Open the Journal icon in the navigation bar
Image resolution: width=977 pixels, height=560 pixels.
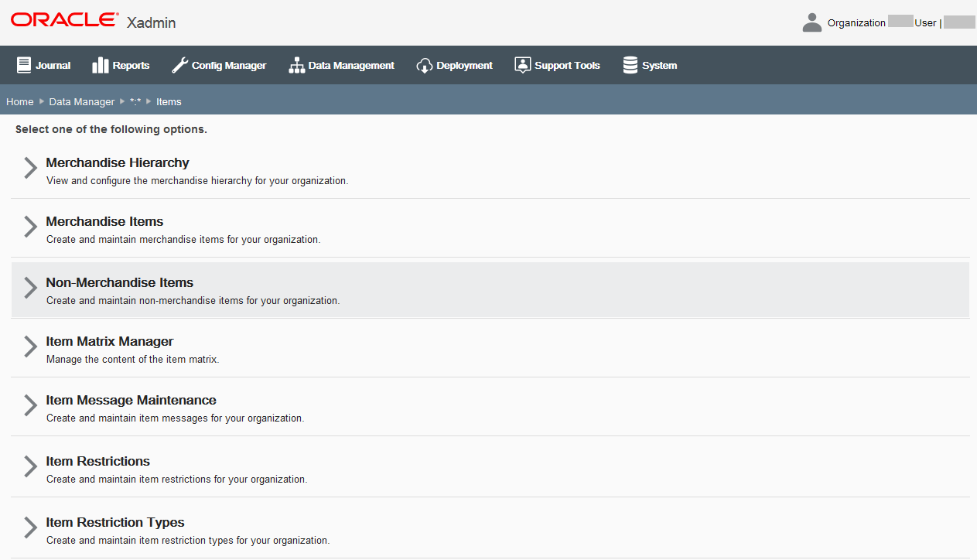coord(26,65)
